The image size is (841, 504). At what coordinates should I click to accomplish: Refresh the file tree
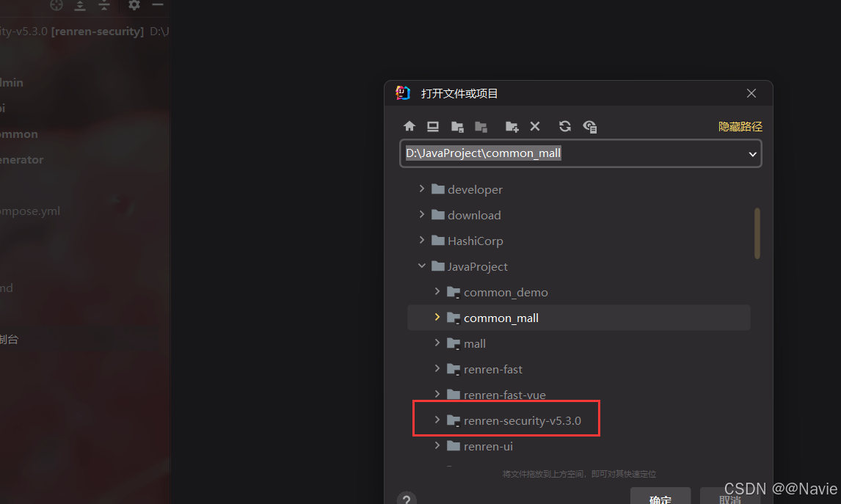tap(565, 126)
